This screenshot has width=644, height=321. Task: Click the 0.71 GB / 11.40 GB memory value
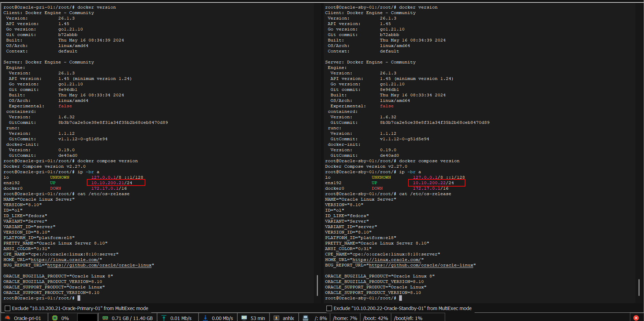coord(132,318)
